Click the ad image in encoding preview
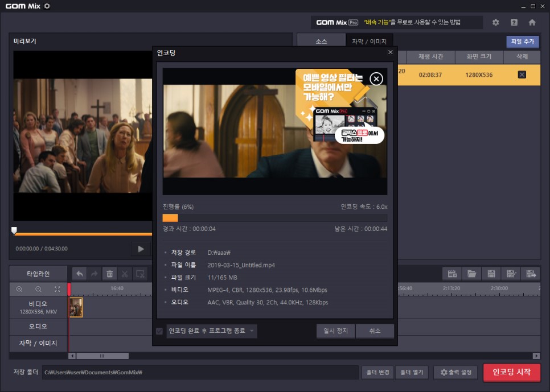This screenshot has height=392, width=550. [x=339, y=107]
